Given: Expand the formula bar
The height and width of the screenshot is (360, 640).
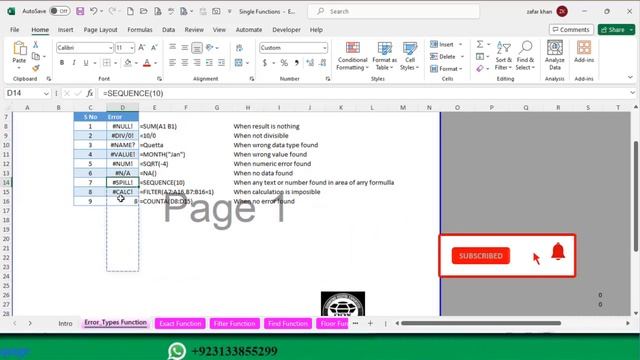Looking at the screenshot, I should (632, 93).
